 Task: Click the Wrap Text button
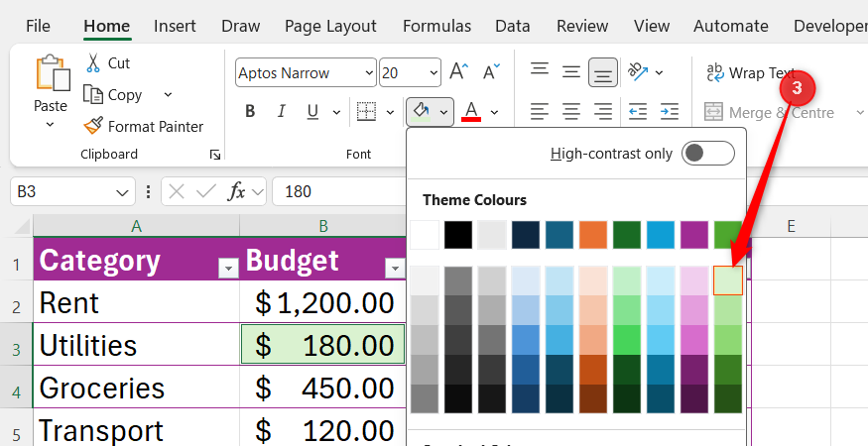751,72
